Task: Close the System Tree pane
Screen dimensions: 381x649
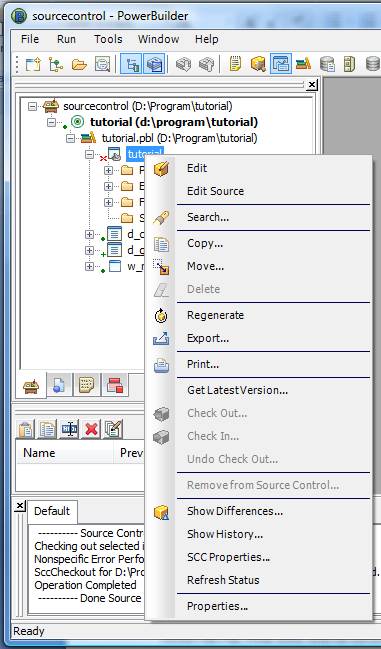Action: tap(312, 85)
